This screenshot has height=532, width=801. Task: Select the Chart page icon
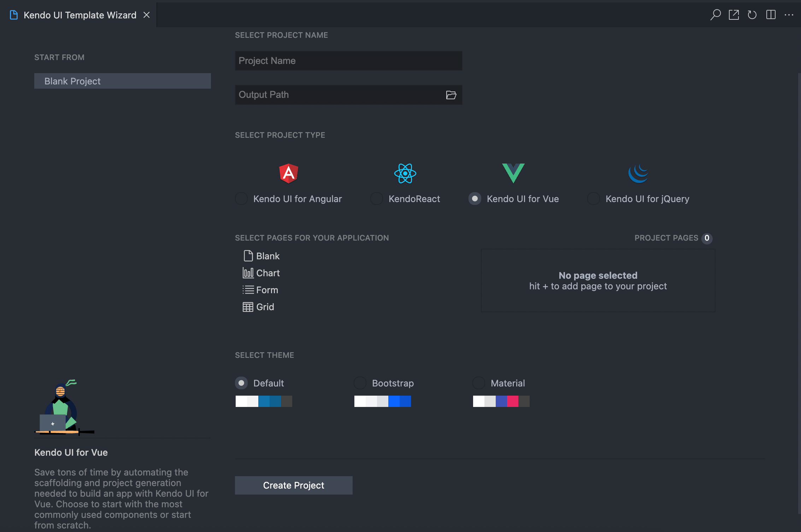click(x=248, y=272)
